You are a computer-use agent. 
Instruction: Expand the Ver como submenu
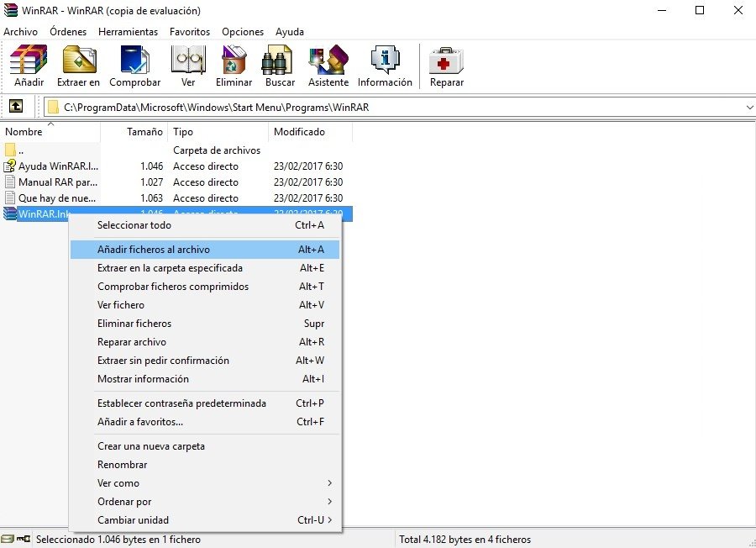[x=330, y=483]
